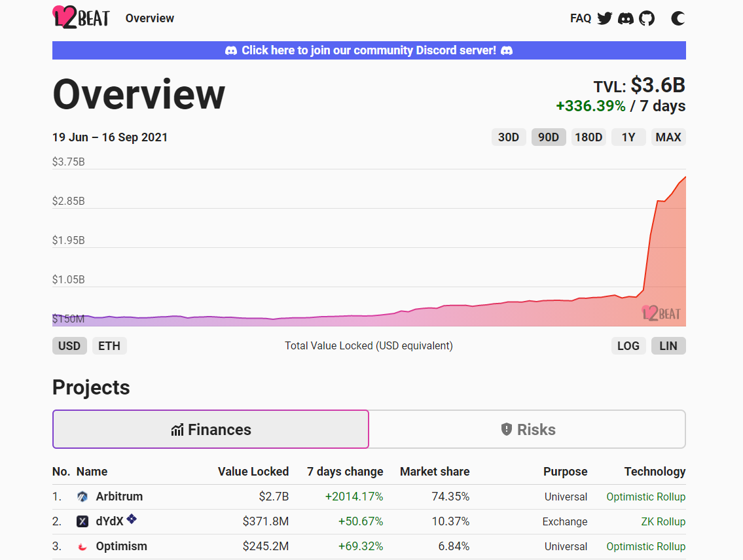
Task: Click Arbitrum's $2.7B value locked
Action: click(274, 497)
